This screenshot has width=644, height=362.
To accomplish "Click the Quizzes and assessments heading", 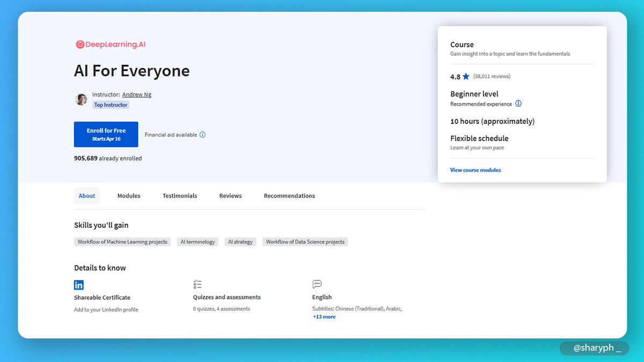I will 227,297.
